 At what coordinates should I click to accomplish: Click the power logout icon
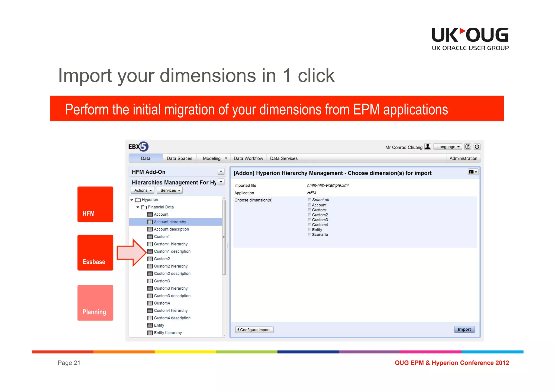(477, 147)
